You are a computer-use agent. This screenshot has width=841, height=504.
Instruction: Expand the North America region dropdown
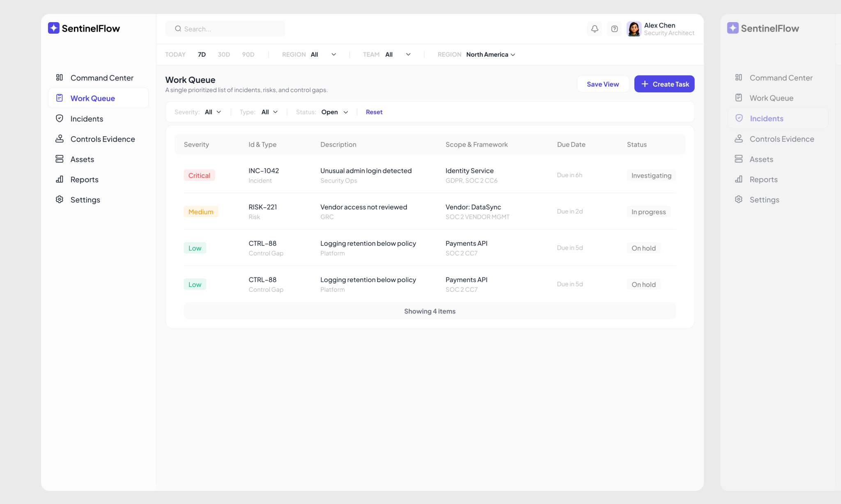(x=490, y=55)
